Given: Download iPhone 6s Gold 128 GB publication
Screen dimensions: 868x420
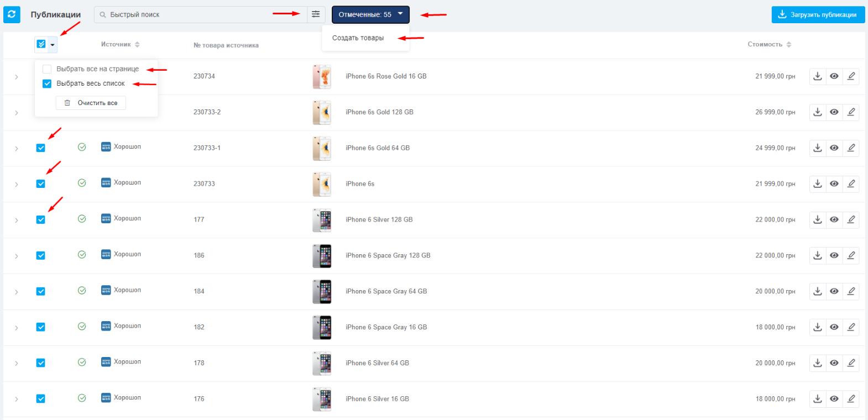Looking at the screenshot, I should tap(818, 112).
